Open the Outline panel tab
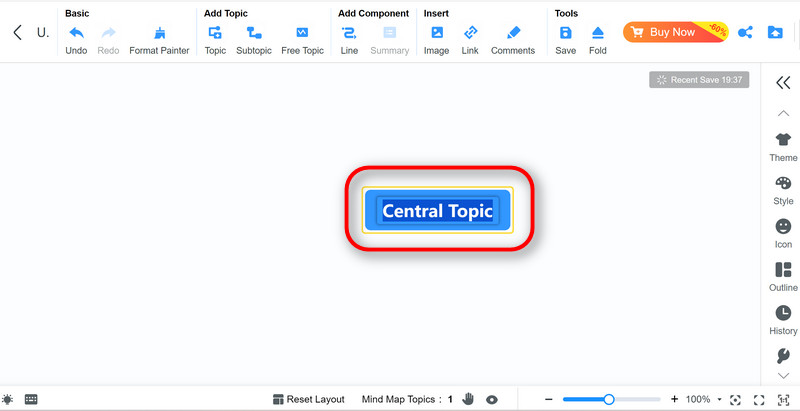Image resolution: width=800 pixels, height=411 pixels. point(783,277)
